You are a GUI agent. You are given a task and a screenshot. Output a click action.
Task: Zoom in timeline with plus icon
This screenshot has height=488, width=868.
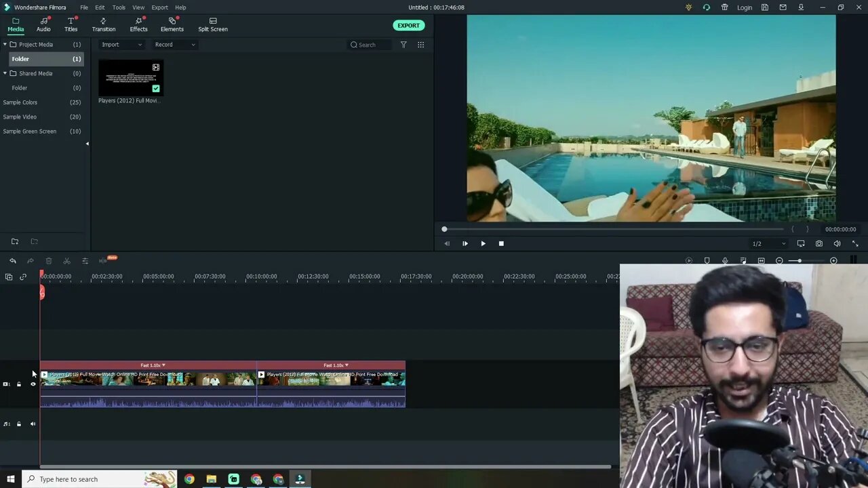tap(833, 261)
